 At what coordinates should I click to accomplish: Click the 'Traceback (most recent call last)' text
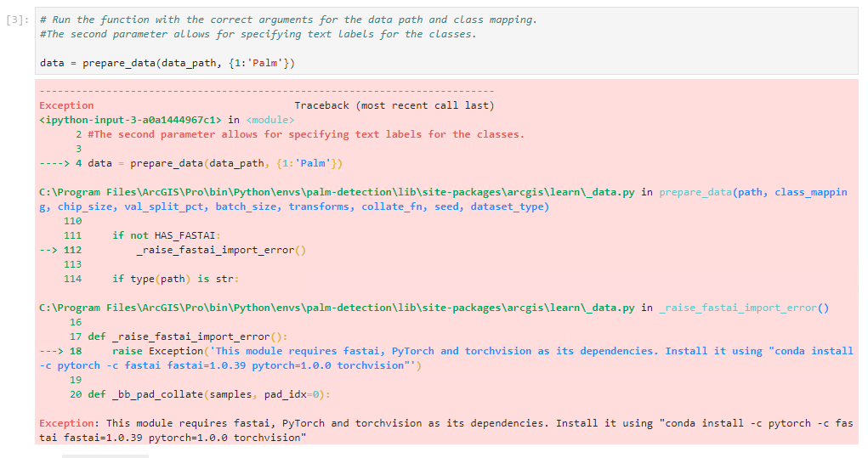click(x=394, y=105)
